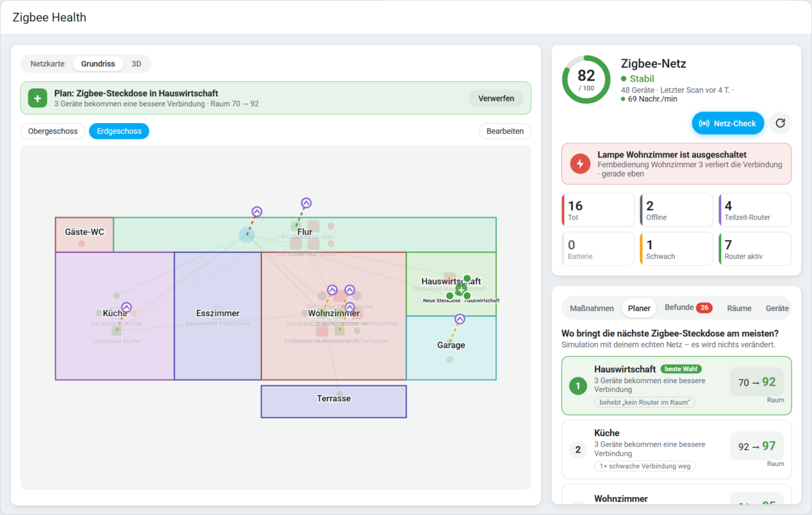The width and height of the screenshot is (812, 515).
Task: Click the grey rank 2 badge
Action: 578,450
